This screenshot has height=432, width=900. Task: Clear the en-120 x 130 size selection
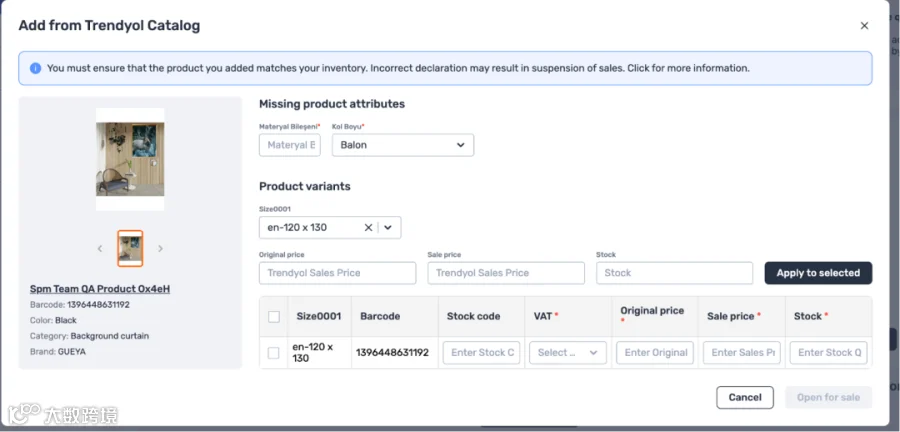(368, 228)
